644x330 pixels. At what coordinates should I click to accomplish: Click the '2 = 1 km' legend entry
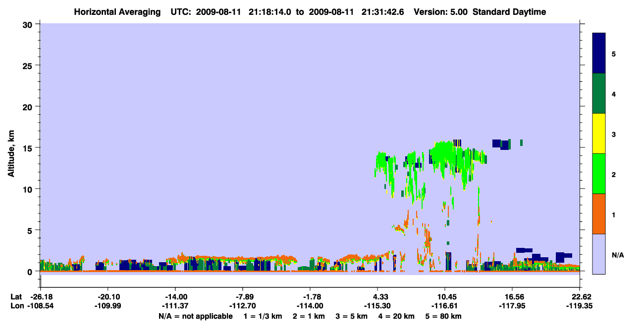point(309,316)
